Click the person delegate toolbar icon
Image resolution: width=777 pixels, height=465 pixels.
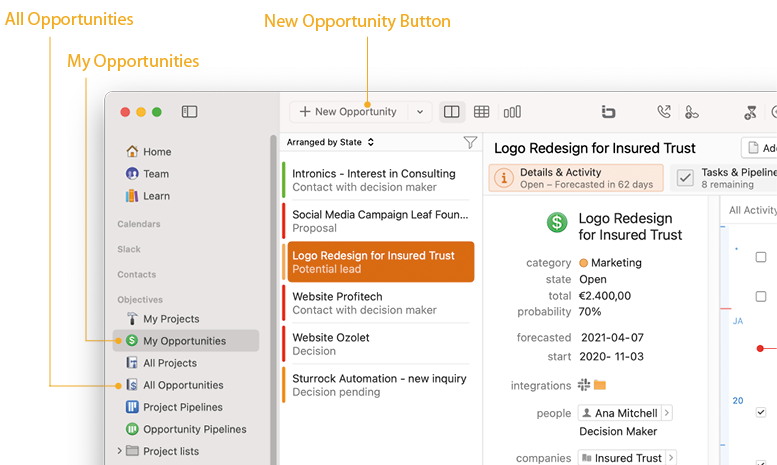tap(691, 112)
